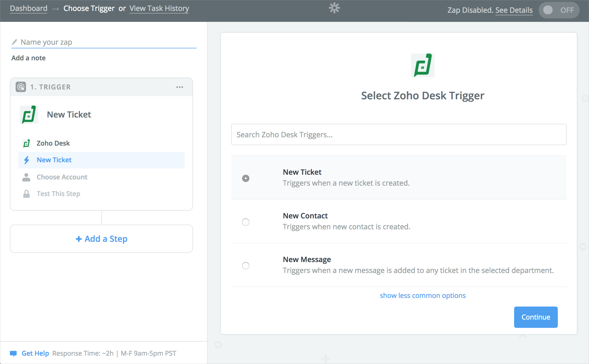Click the person icon for Choose Account

click(x=26, y=177)
